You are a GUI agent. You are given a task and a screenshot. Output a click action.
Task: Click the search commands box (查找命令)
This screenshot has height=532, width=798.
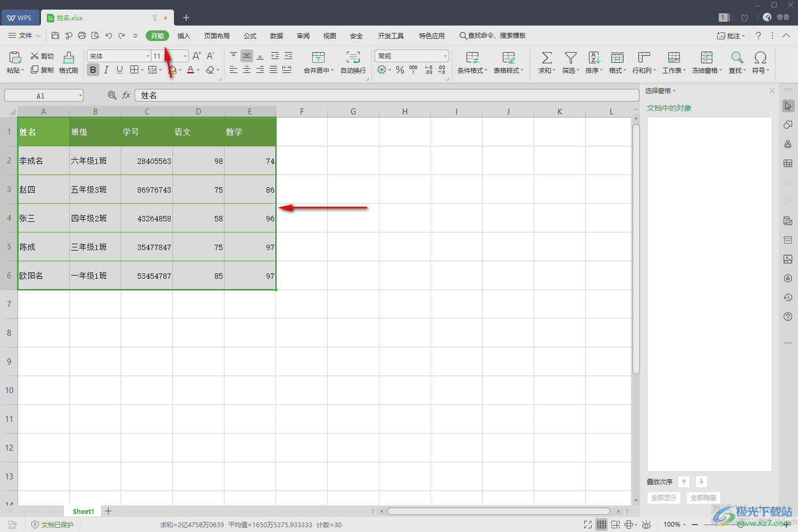(493, 36)
